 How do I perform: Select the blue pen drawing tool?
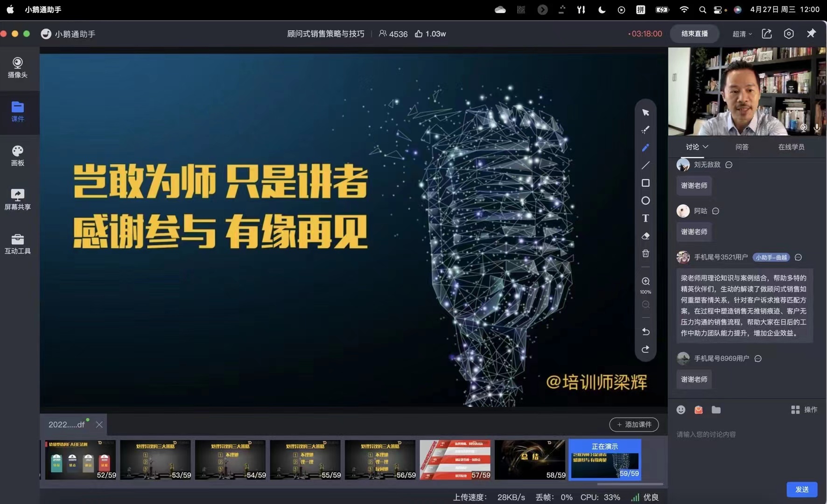645,147
